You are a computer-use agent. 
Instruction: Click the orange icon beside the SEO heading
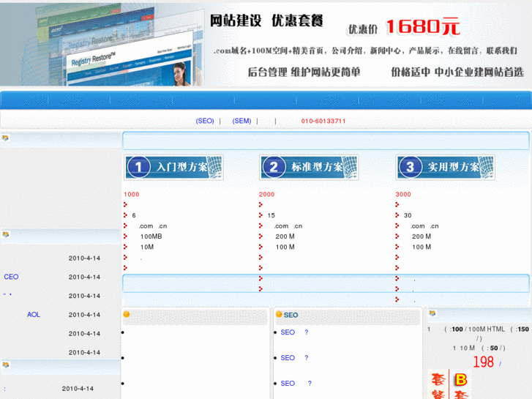(x=279, y=315)
